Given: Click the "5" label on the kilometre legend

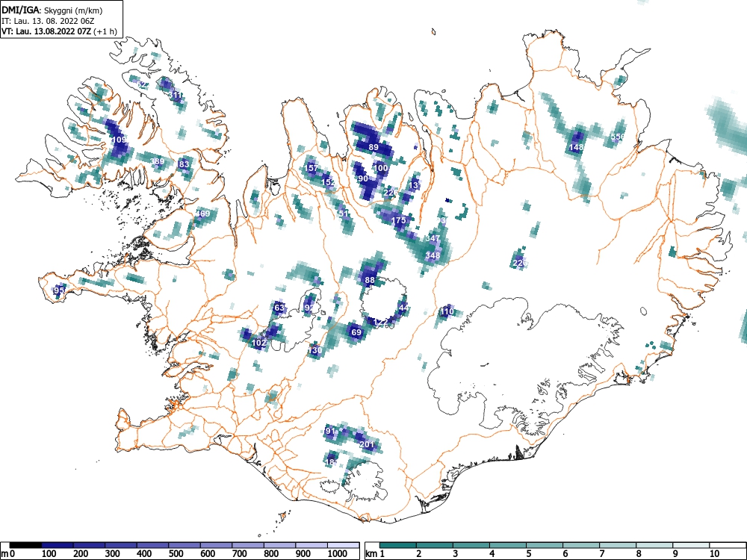Looking at the screenshot, I should pyautogui.click(x=528, y=554).
